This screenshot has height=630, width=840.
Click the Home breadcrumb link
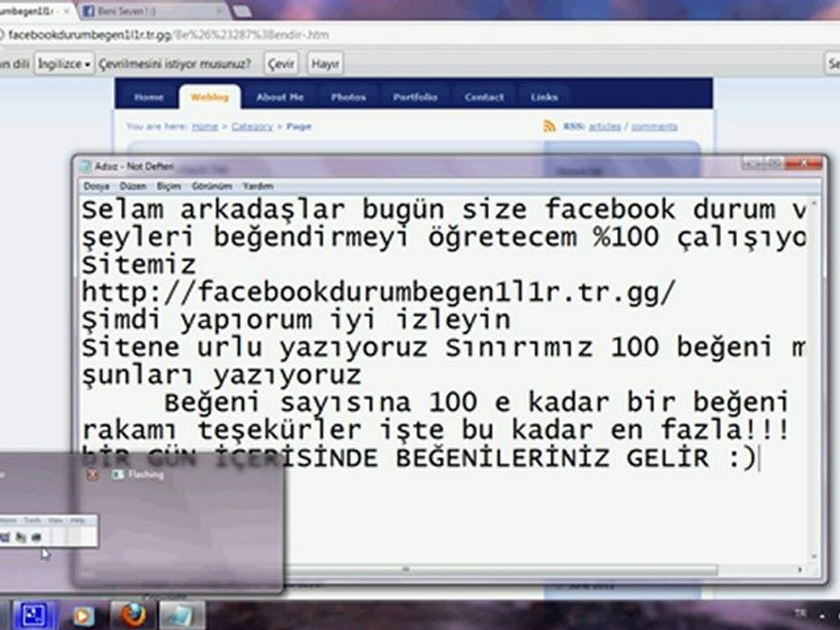click(205, 126)
